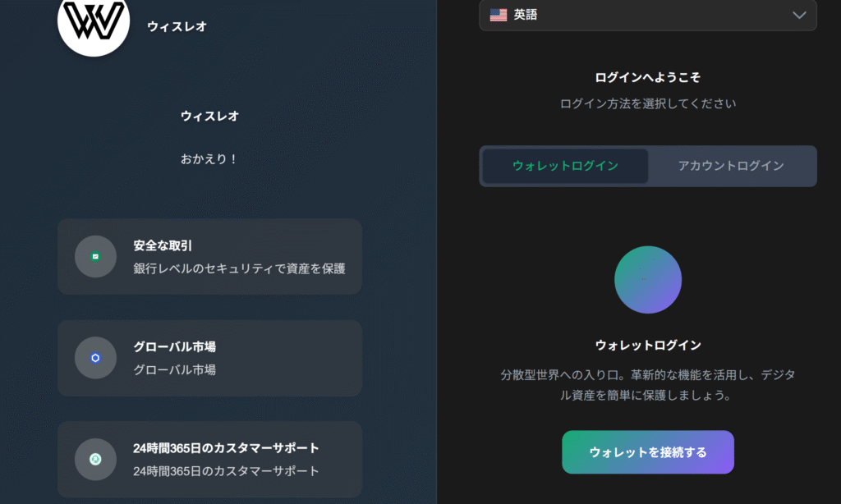The height and width of the screenshot is (504, 841).
Task: Click the US flag icon in language selector
Action: point(499,15)
